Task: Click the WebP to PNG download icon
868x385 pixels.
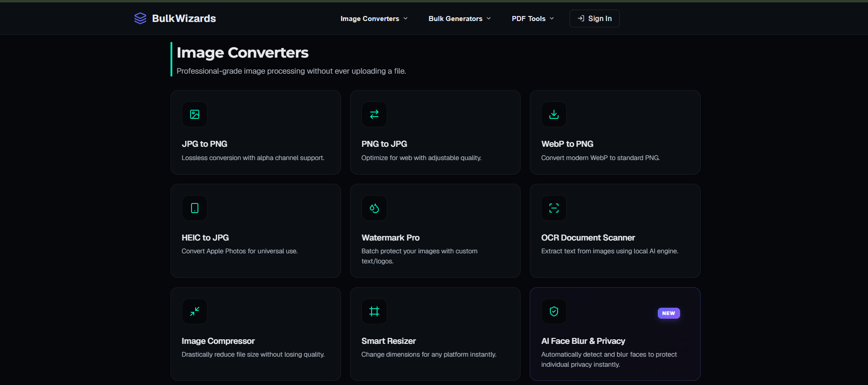Action: pyautogui.click(x=554, y=114)
